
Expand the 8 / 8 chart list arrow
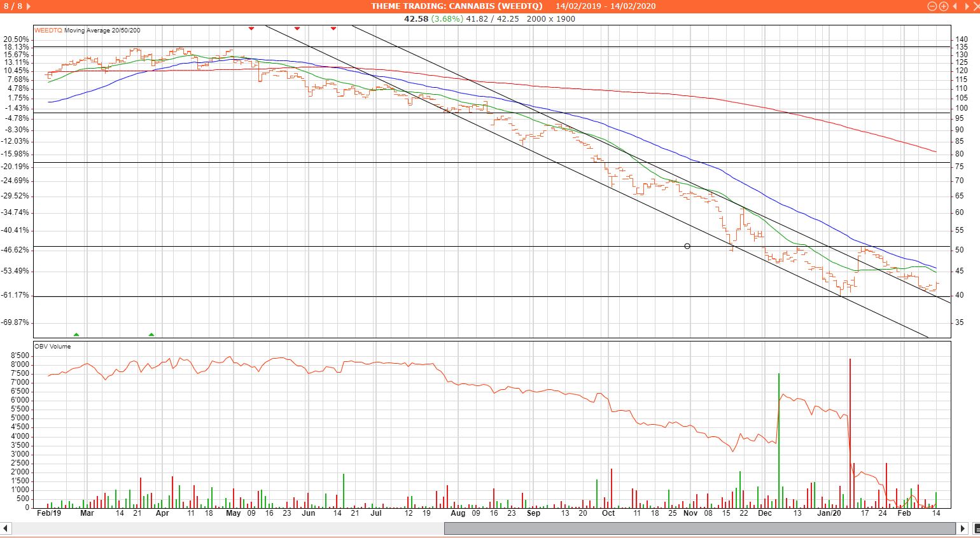tap(29, 6)
